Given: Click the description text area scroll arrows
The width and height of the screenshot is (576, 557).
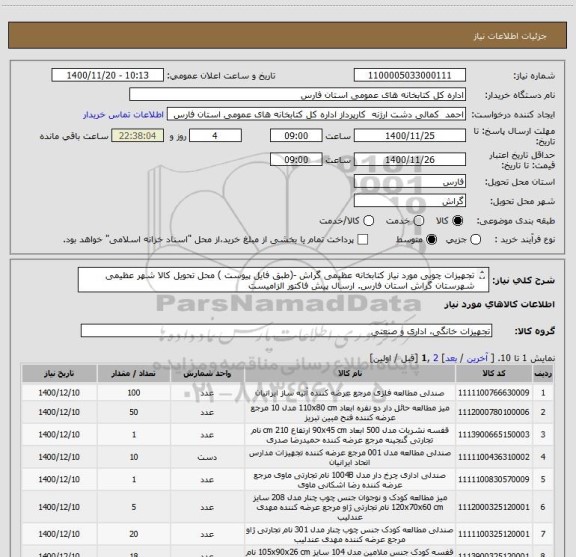Looking at the screenshot, I should tap(482, 276).
